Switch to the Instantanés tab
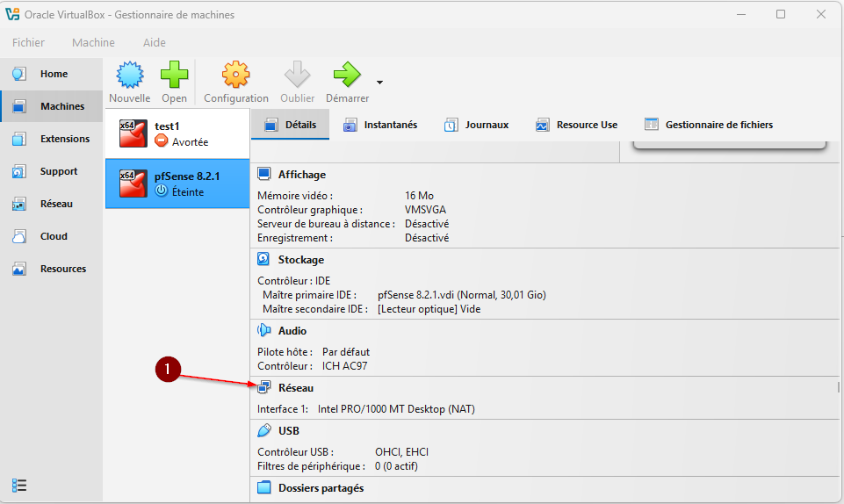Viewport: 844px width, 504px height. (x=380, y=125)
